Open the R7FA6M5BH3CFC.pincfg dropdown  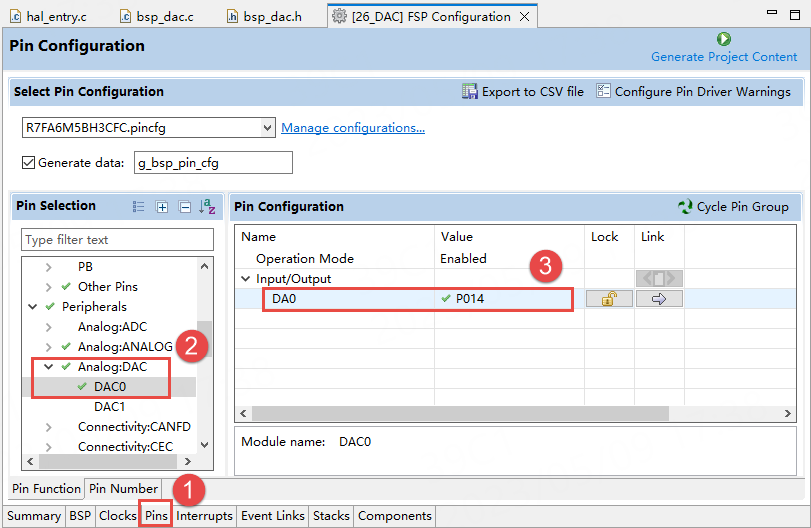266,128
